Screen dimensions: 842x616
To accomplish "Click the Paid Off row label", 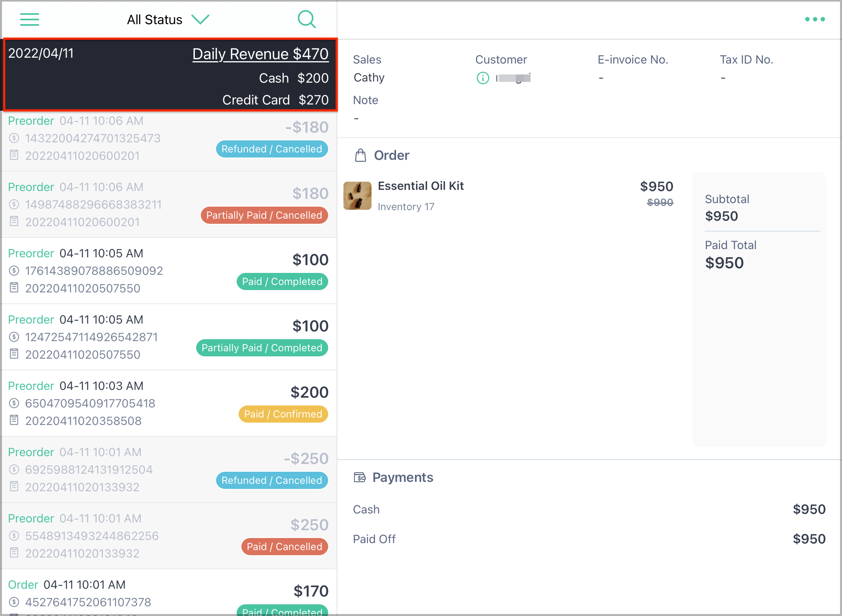I will click(374, 539).
